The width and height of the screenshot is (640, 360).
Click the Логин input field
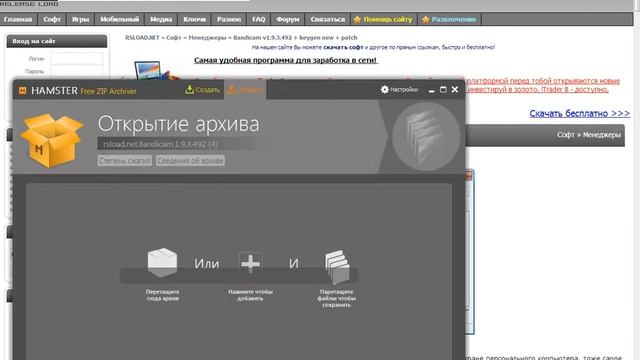click(x=77, y=58)
